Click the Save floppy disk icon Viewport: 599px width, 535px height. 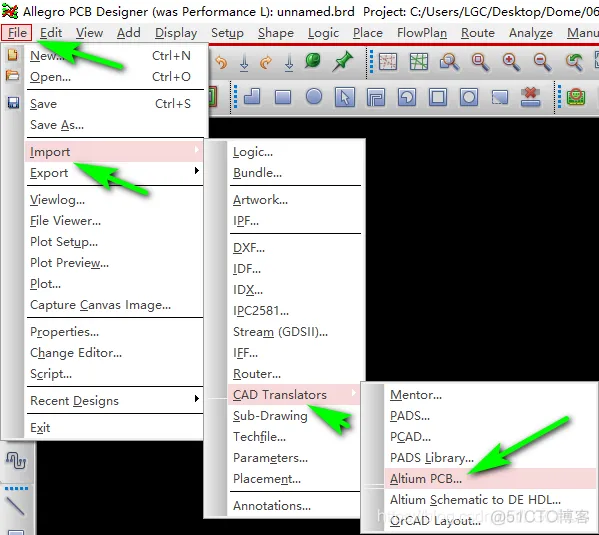[13, 103]
